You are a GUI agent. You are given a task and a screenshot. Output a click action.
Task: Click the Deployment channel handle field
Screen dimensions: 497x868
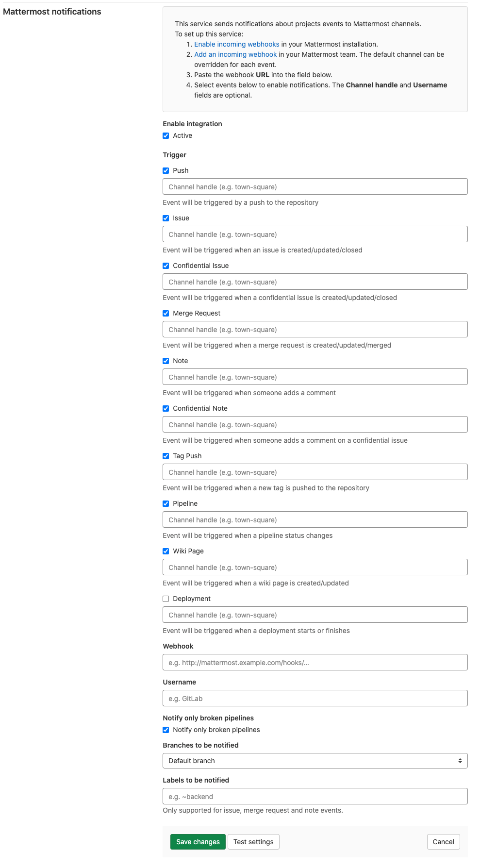coord(315,615)
